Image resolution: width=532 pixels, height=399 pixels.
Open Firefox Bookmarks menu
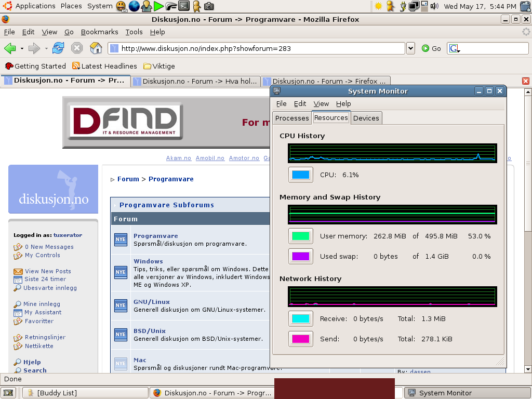[x=99, y=32]
